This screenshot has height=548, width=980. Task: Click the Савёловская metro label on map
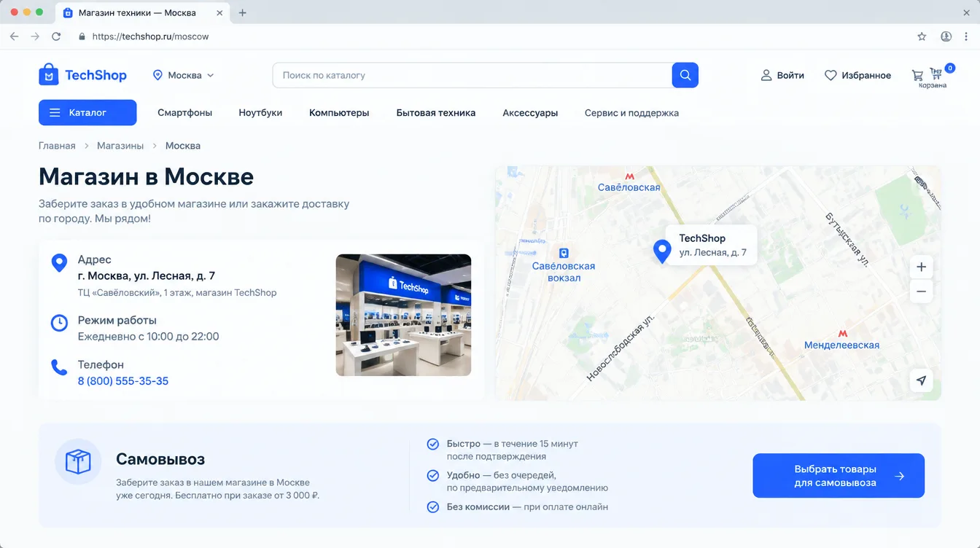pos(629,187)
